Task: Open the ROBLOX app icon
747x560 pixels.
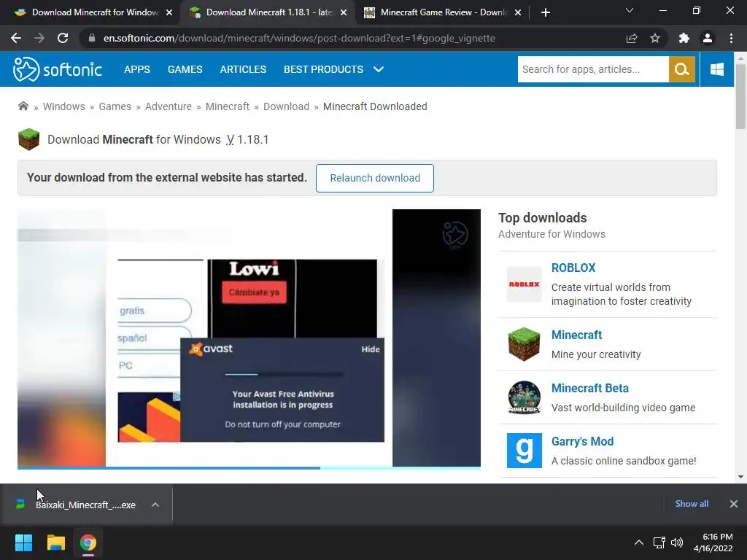Action: [x=524, y=284]
